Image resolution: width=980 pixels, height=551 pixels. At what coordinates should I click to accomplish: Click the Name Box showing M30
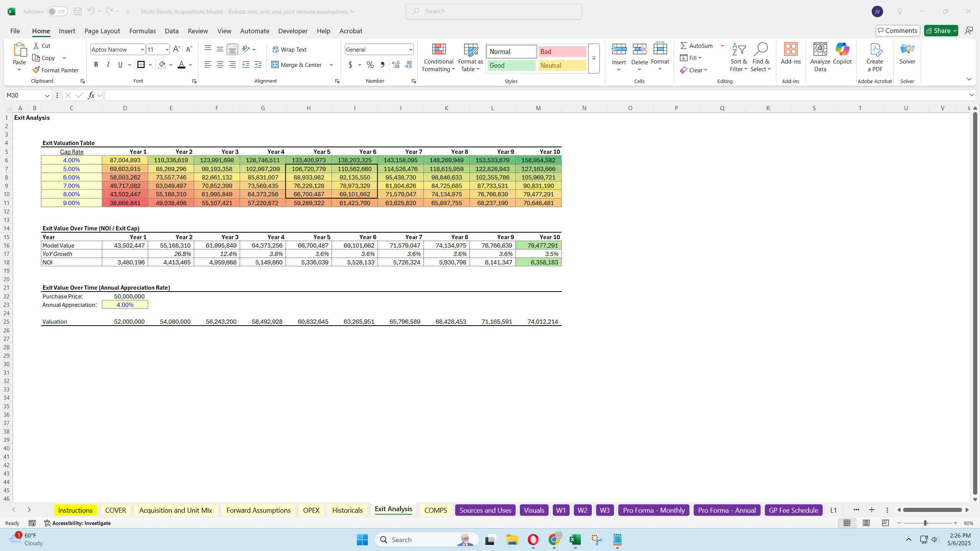tap(24, 95)
